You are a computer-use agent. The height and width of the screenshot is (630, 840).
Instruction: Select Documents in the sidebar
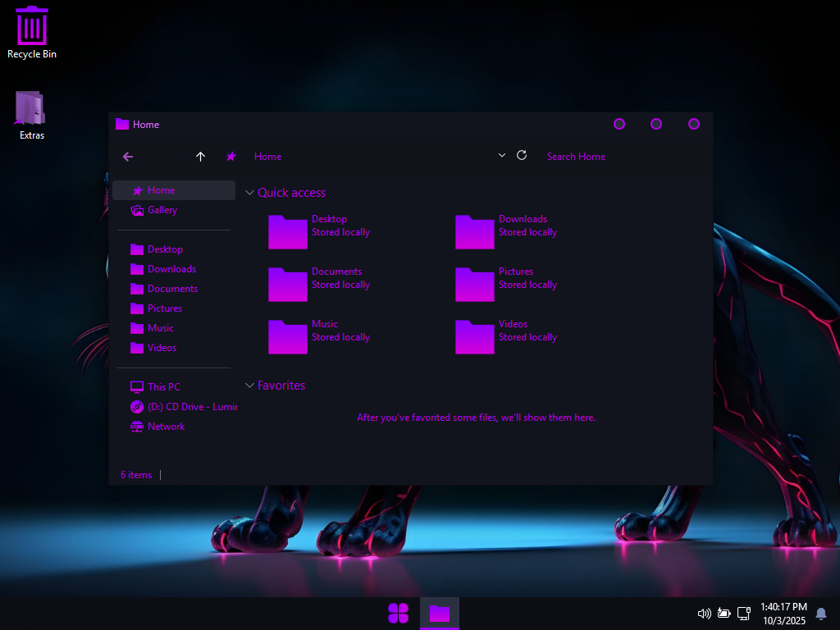[x=174, y=289]
